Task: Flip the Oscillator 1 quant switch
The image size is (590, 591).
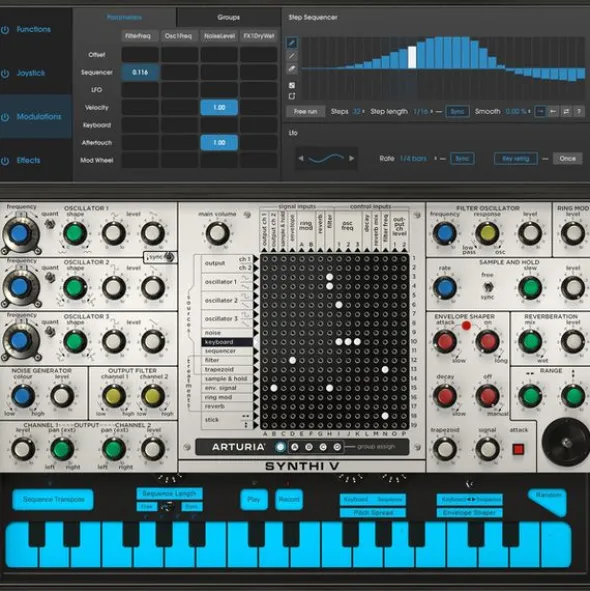Action: (49, 224)
